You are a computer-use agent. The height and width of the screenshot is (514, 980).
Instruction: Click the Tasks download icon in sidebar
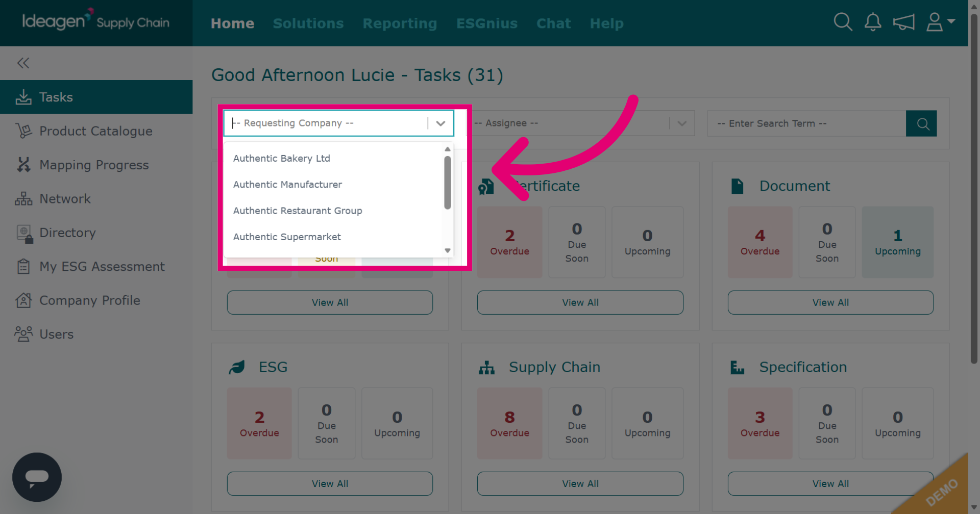(23, 97)
